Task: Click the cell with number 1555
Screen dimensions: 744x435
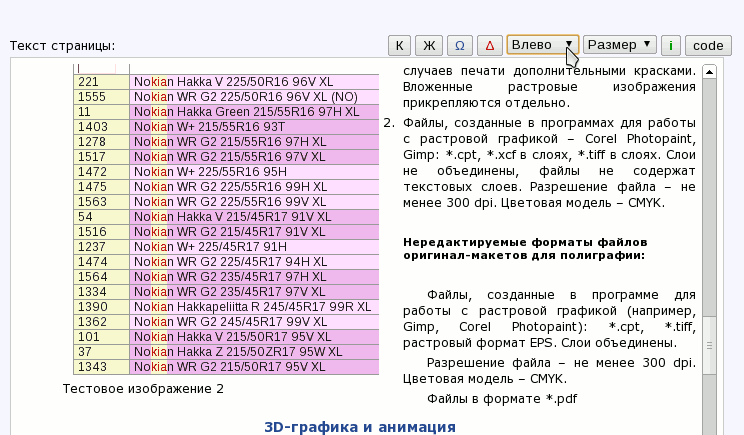Action: (x=101, y=97)
